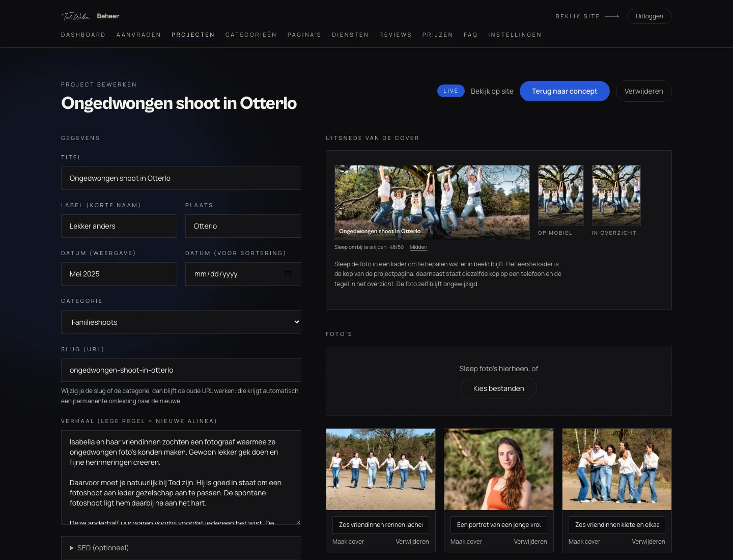733x560 pixels.
Task: Click the In Overzicht cover preview
Action: click(x=616, y=195)
